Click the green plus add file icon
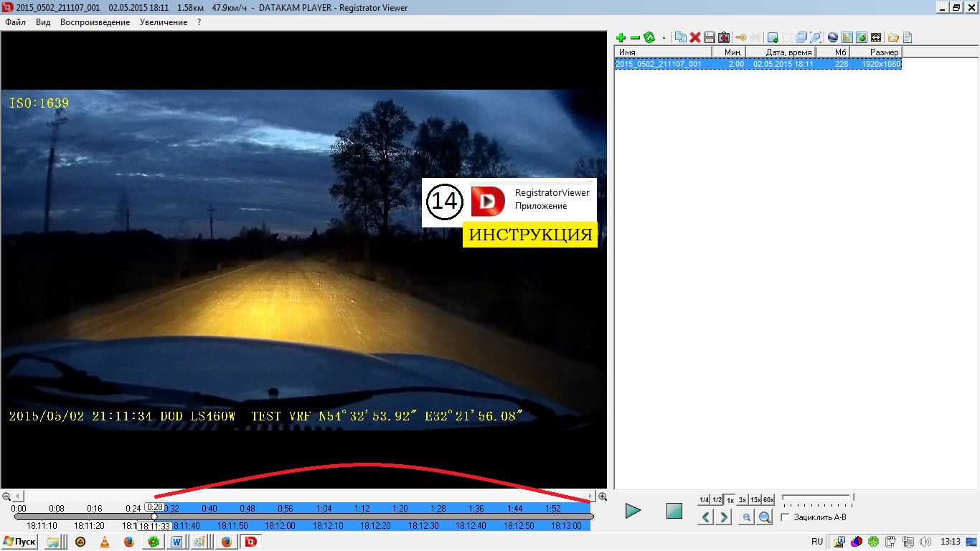 621,37
